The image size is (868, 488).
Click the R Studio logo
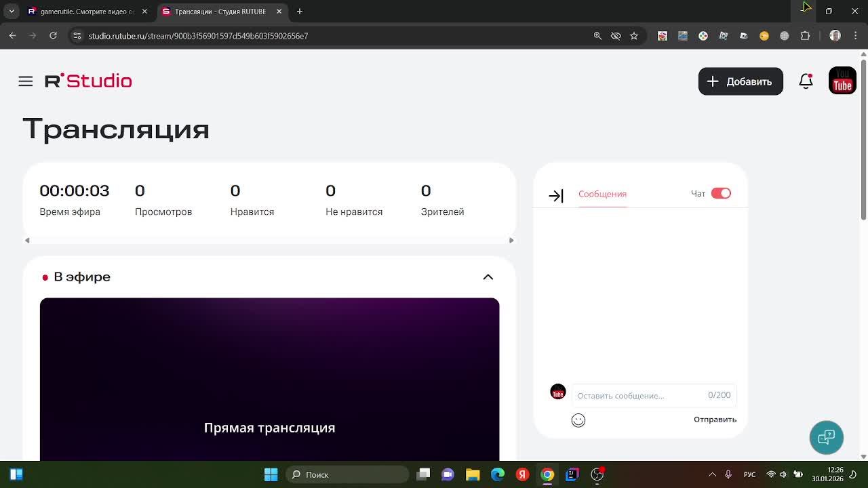pyautogui.click(x=88, y=81)
